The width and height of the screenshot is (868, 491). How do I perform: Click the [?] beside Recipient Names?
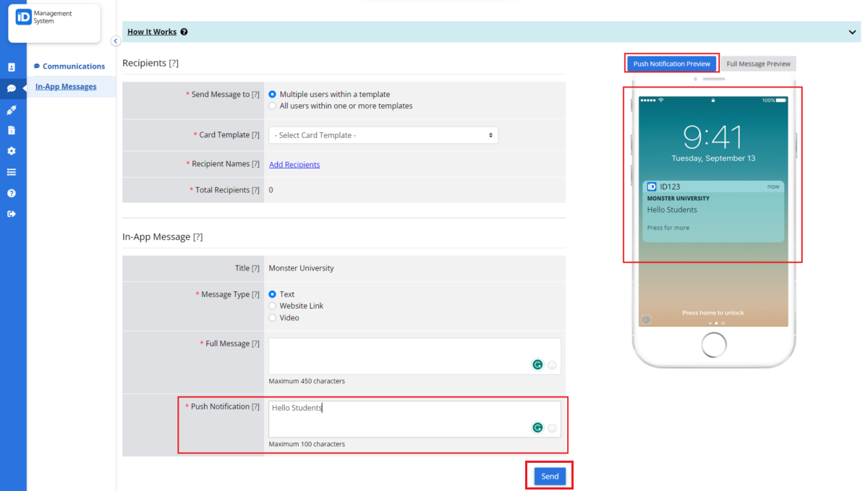(x=255, y=164)
